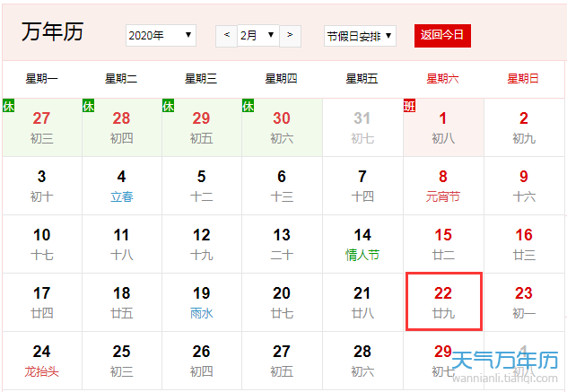Select February 7 十四 date
Image resolution: width=567 pixels, height=392 pixels.
tap(362, 186)
